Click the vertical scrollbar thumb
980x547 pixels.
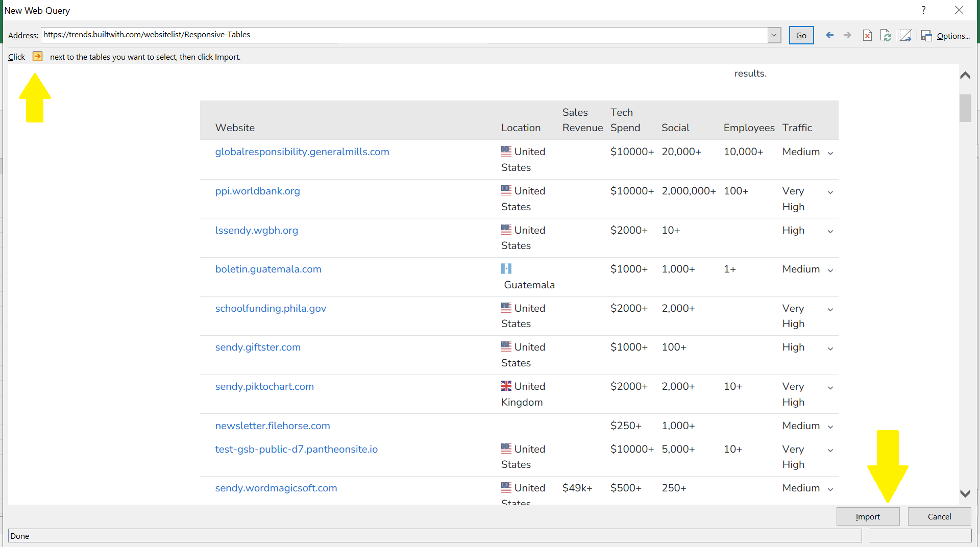coord(965,108)
